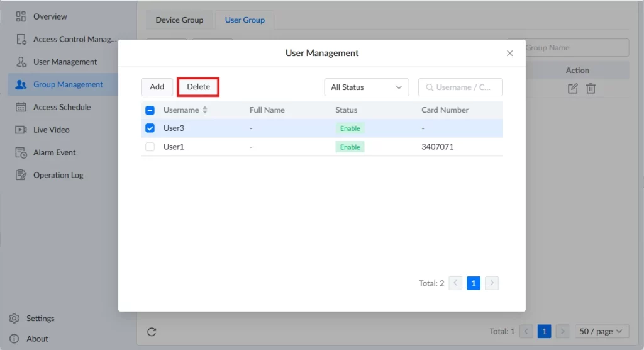Click the edit group icon under Action
This screenshot has height=350, width=644.
click(x=572, y=88)
